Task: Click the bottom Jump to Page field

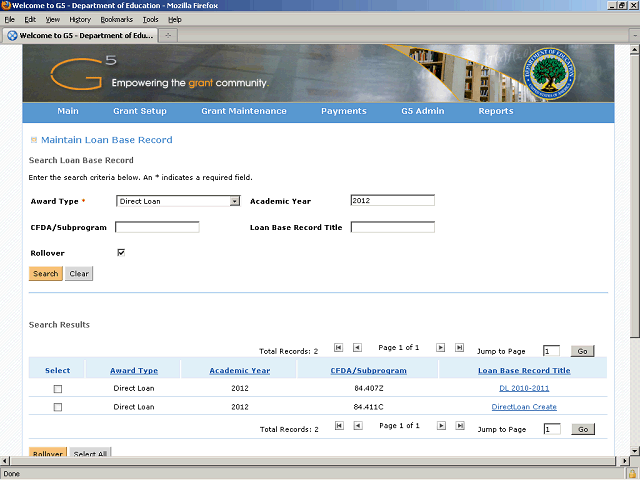Action: (552, 429)
